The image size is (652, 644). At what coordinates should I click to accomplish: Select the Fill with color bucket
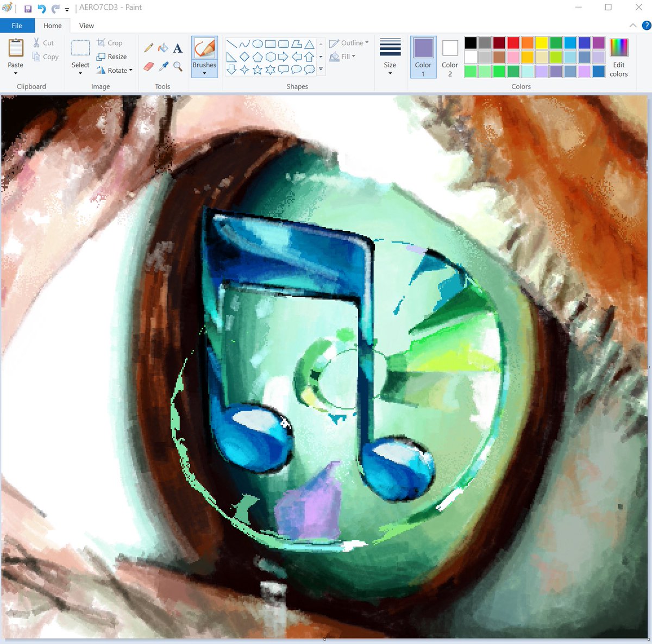point(163,48)
